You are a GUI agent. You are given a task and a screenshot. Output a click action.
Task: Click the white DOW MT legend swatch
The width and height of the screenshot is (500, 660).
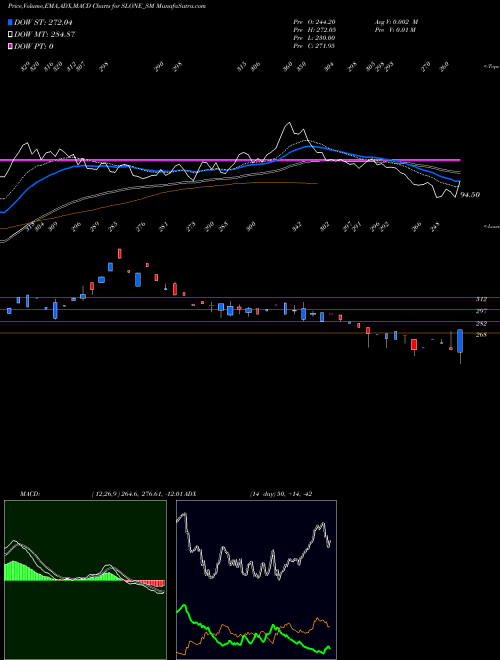[10, 35]
